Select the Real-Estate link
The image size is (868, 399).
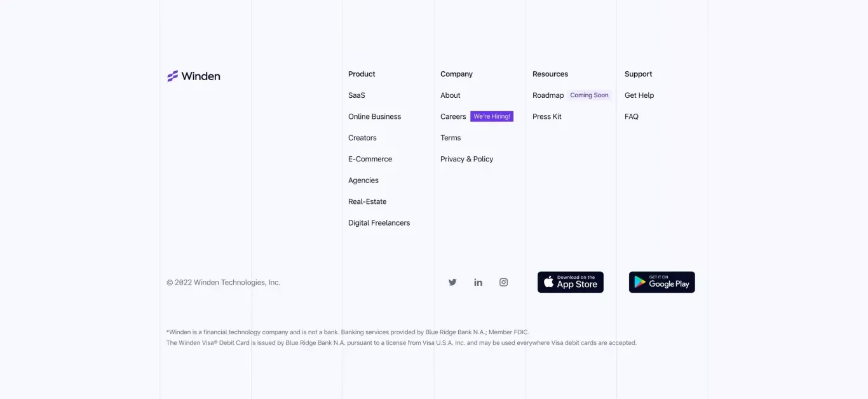[367, 201]
